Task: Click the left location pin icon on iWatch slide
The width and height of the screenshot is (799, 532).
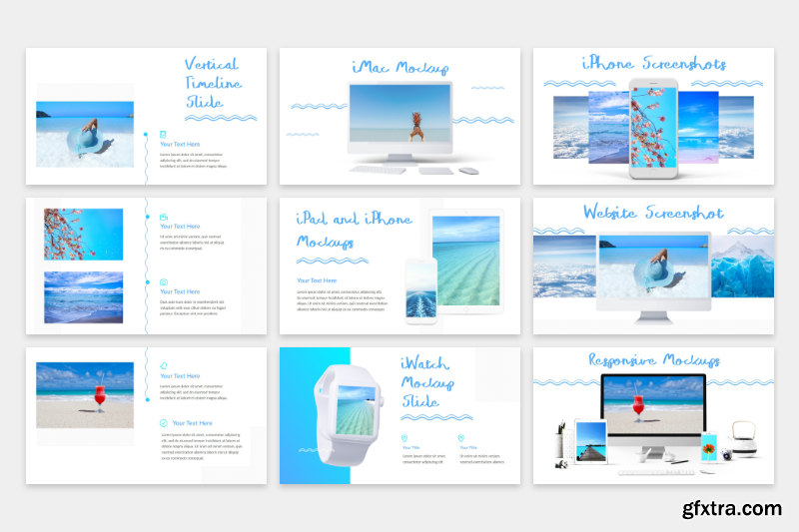Action: click(x=404, y=438)
